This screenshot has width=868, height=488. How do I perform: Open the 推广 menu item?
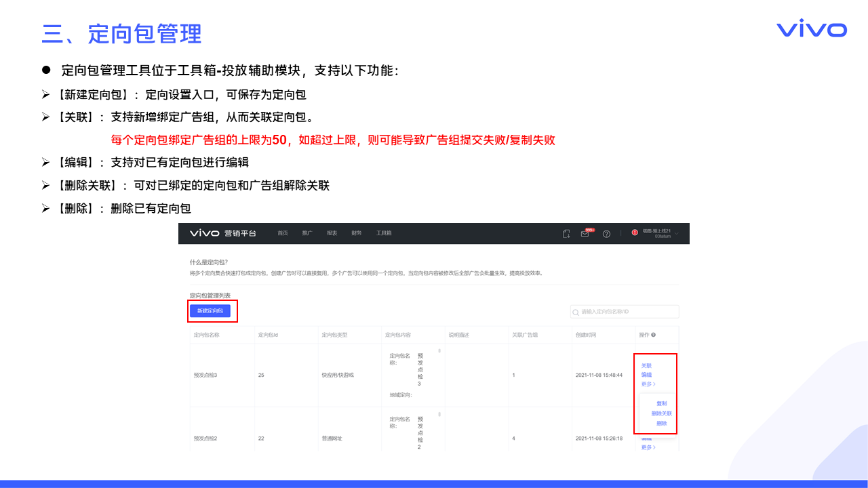click(307, 233)
